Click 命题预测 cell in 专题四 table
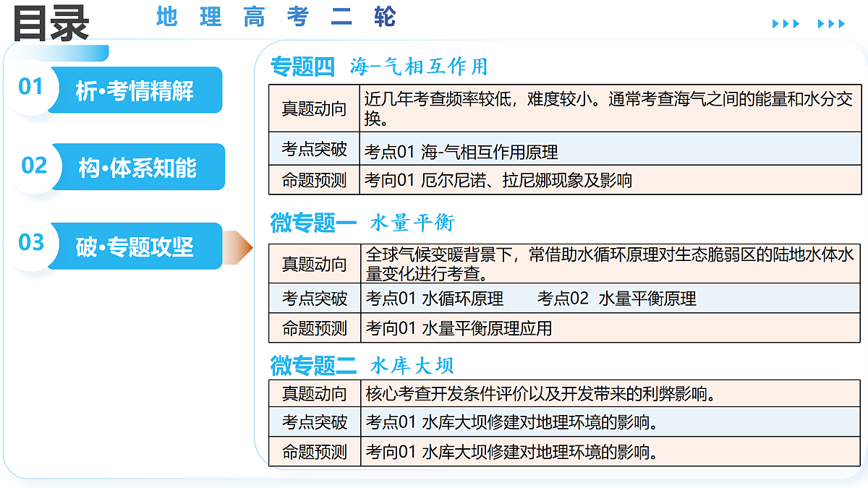This screenshot has height=488, width=868. 315,180
